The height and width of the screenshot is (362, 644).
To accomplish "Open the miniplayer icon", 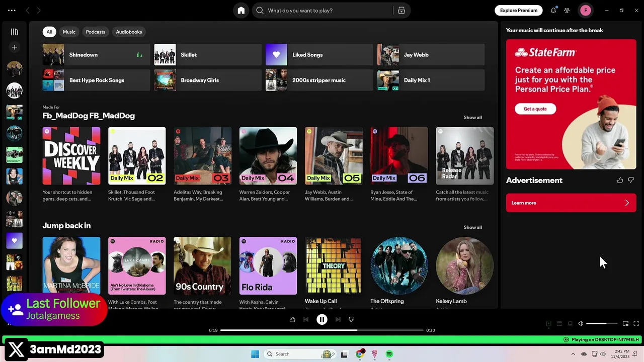I will pyautogui.click(x=625, y=324).
